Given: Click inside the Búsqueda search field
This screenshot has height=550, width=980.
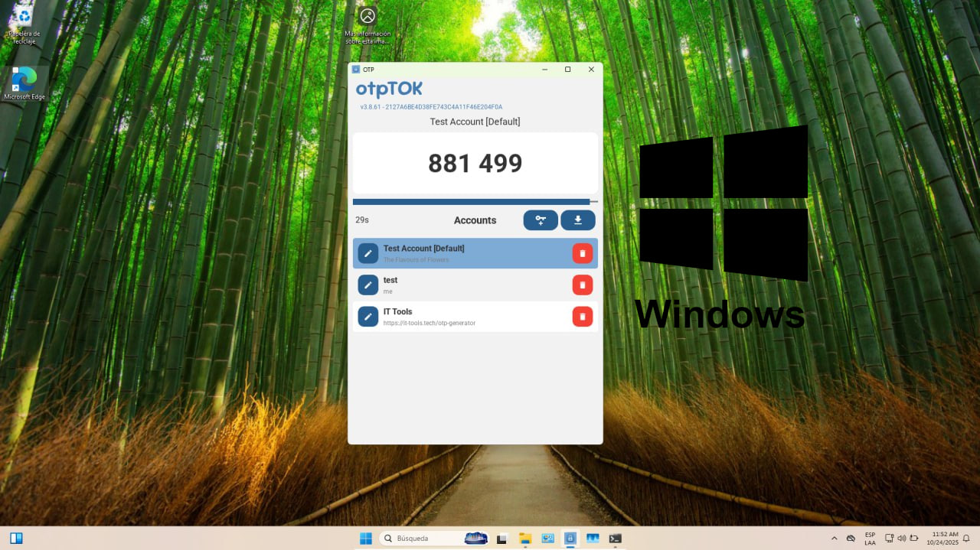Looking at the screenshot, I should pyautogui.click(x=429, y=538).
